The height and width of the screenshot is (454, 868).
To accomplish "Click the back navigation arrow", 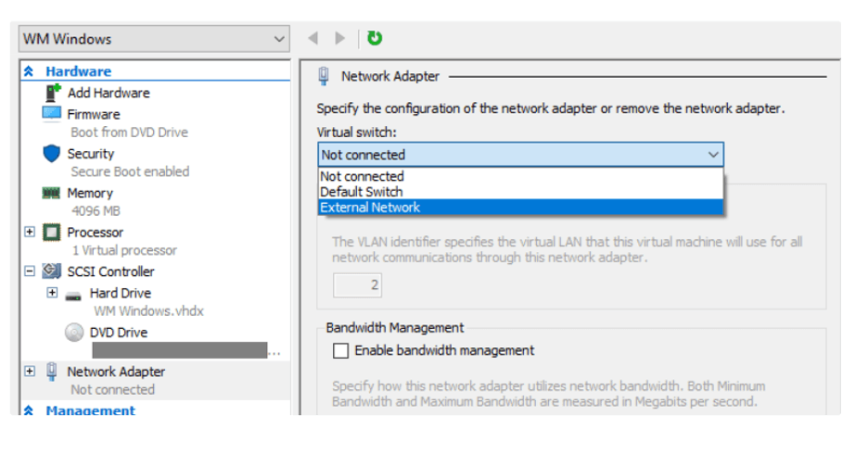I will click(313, 38).
